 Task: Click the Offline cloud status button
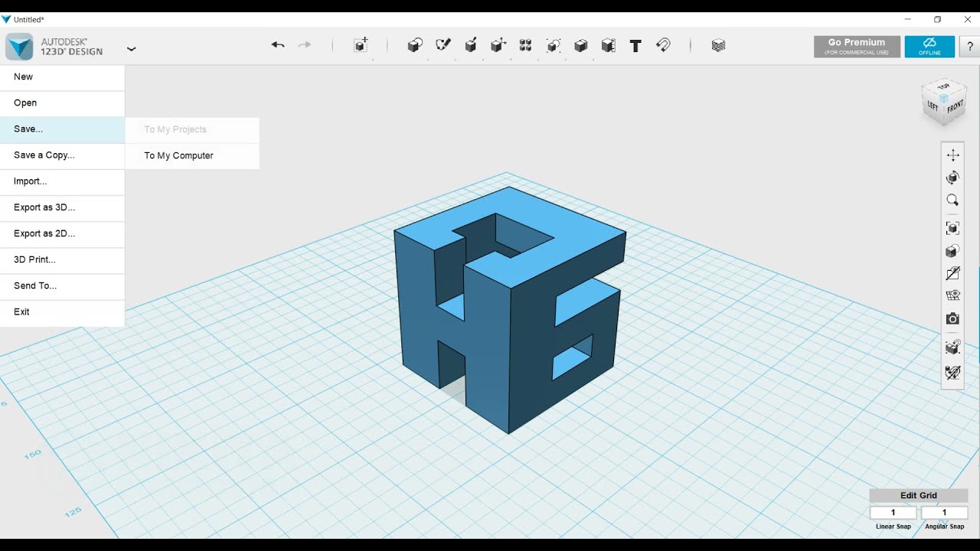(929, 47)
